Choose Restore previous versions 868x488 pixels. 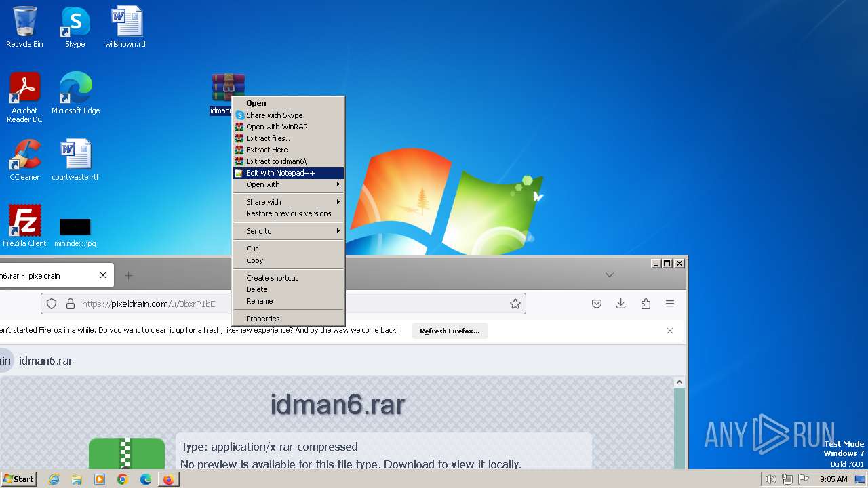[288, 213]
